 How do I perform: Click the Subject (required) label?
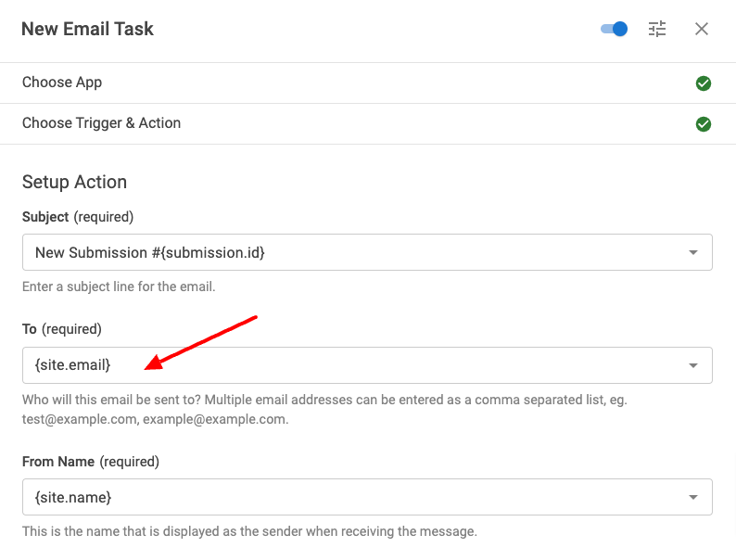[78, 217]
